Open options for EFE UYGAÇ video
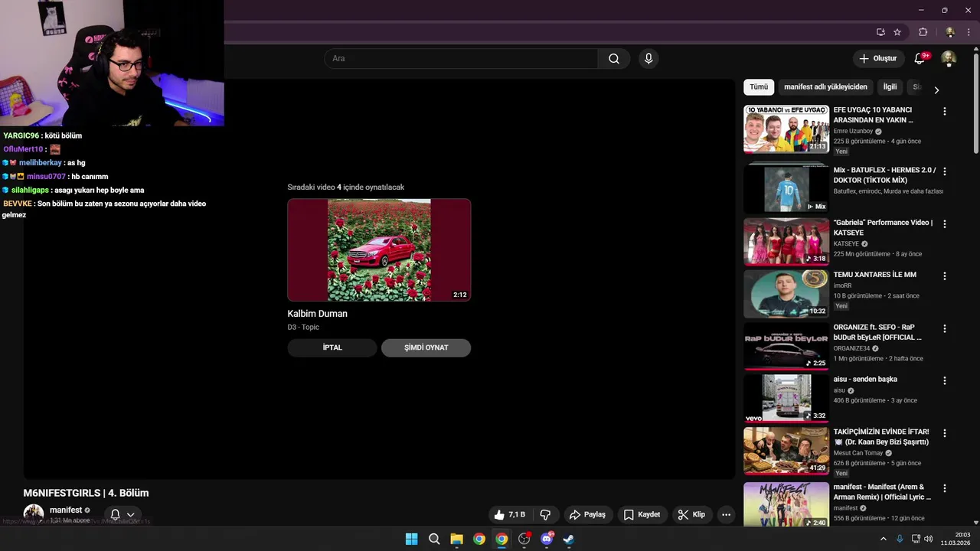The height and width of the screenshot is (551, 980). 944,111
